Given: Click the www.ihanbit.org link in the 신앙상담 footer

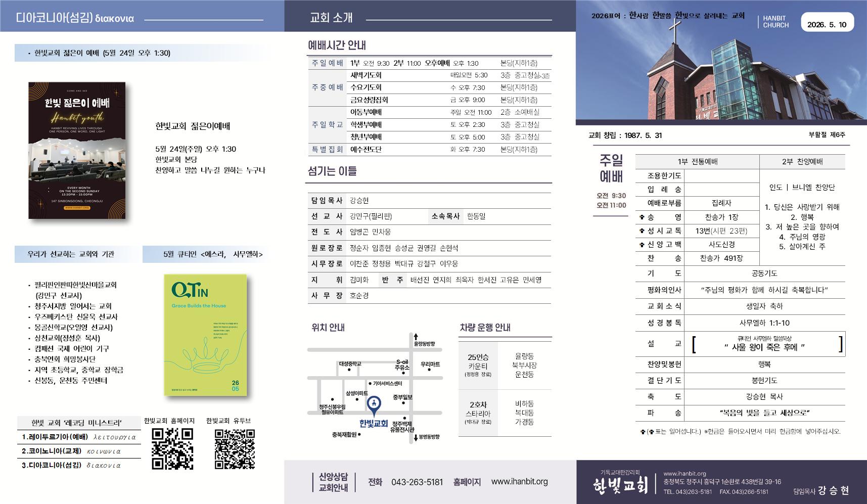Looking at the screenshot, I should [520, 482].
